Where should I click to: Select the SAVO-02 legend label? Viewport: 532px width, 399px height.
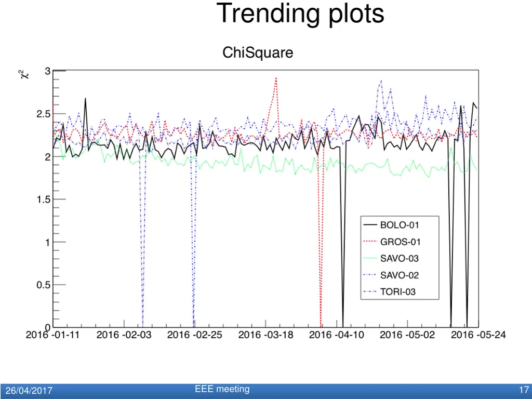[x=400, y=275]
